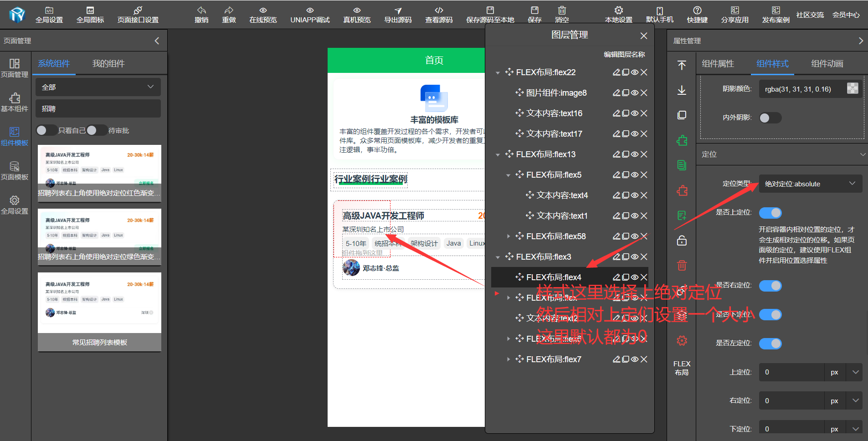Click move-to-top arrow icon
Viewport: 868px width, 441px height.
click(682, 65)
